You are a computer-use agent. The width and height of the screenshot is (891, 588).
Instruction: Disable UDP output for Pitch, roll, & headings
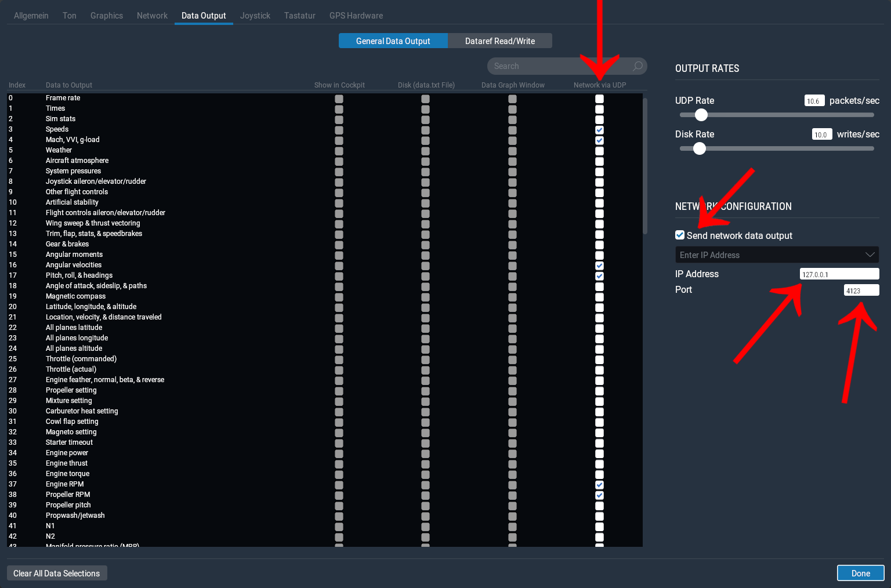599,276
